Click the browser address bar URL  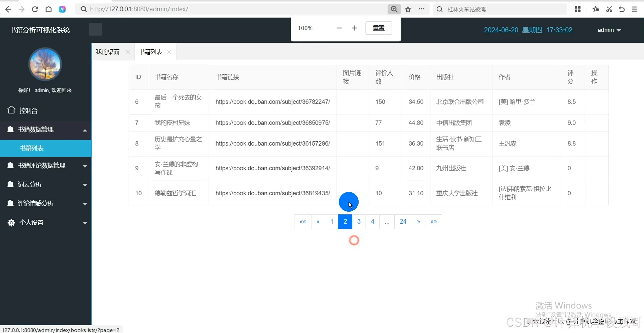[x=139, y=9]
